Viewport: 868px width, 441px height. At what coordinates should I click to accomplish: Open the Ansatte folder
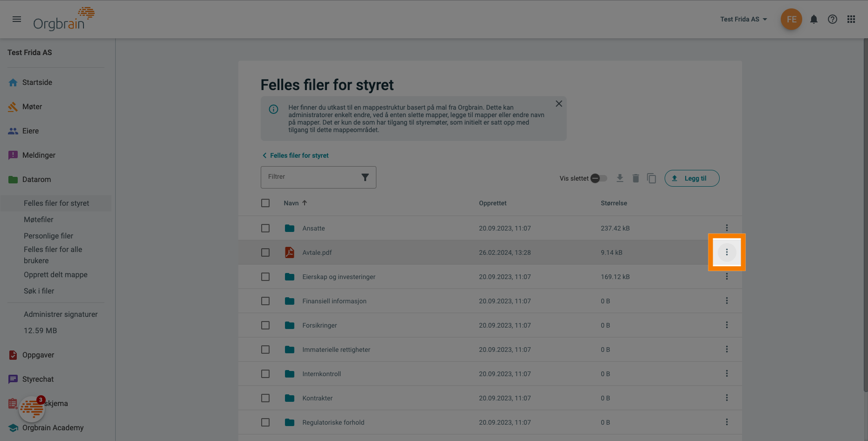tap(313, 228)
